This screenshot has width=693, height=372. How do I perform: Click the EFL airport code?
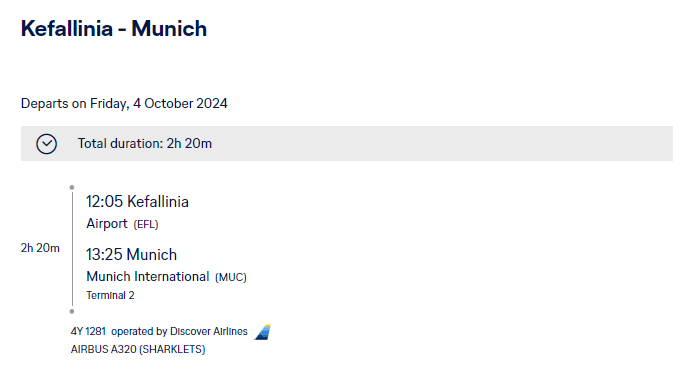146,224
